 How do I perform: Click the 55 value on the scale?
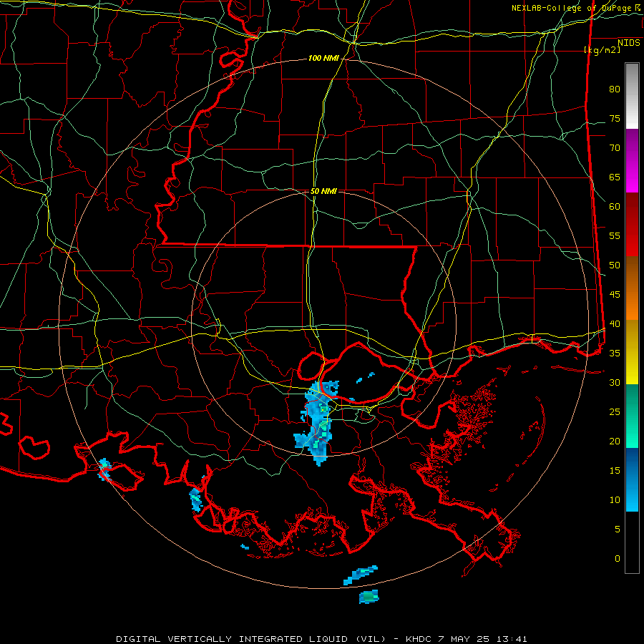coord(615,235)
